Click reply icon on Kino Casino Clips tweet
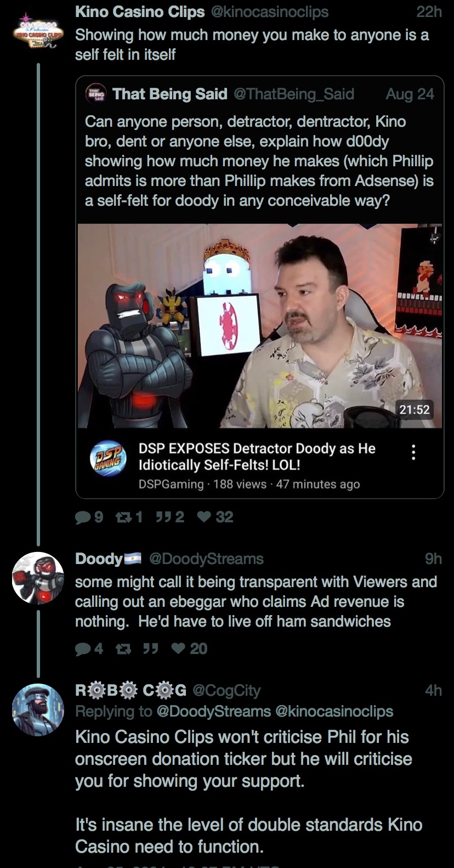This screenshot has height=868, width=454. [83, 517]
